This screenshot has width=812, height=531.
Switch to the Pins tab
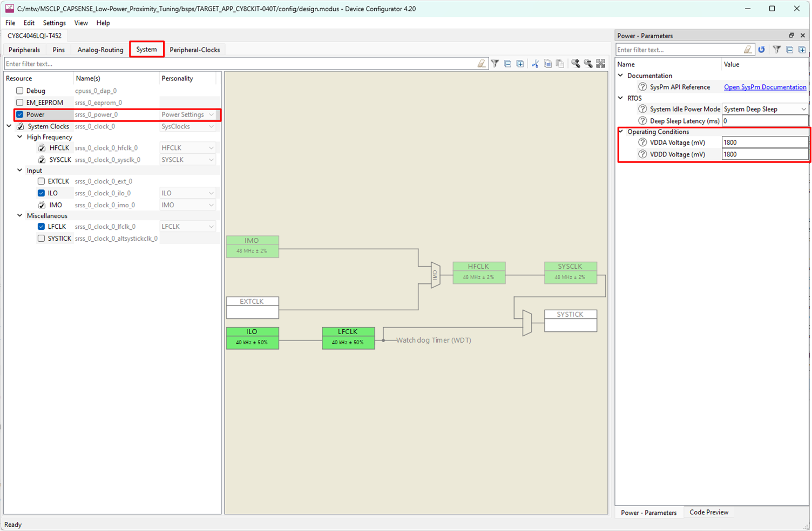click(59, 50)
